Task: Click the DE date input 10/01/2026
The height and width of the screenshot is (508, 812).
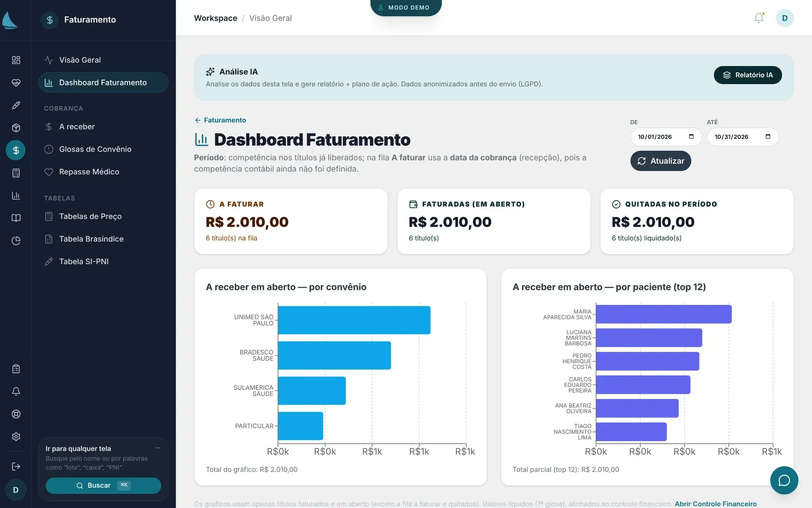Action: pos(666,137)
